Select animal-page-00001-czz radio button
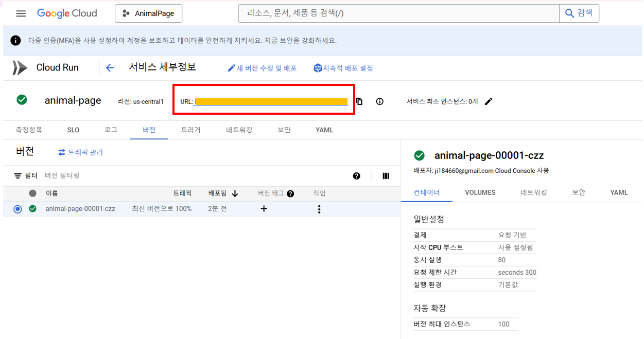Screen dimensions: 644x339 (x=18, y=209)
